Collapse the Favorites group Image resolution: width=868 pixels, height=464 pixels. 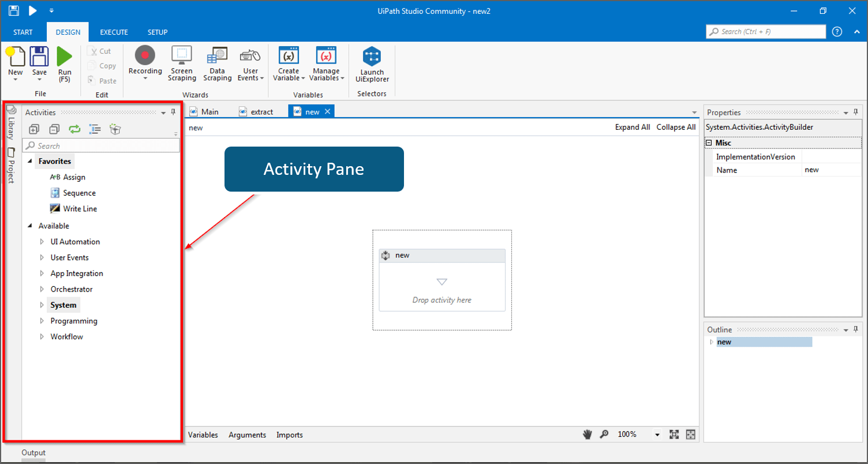tap(30, 162)
